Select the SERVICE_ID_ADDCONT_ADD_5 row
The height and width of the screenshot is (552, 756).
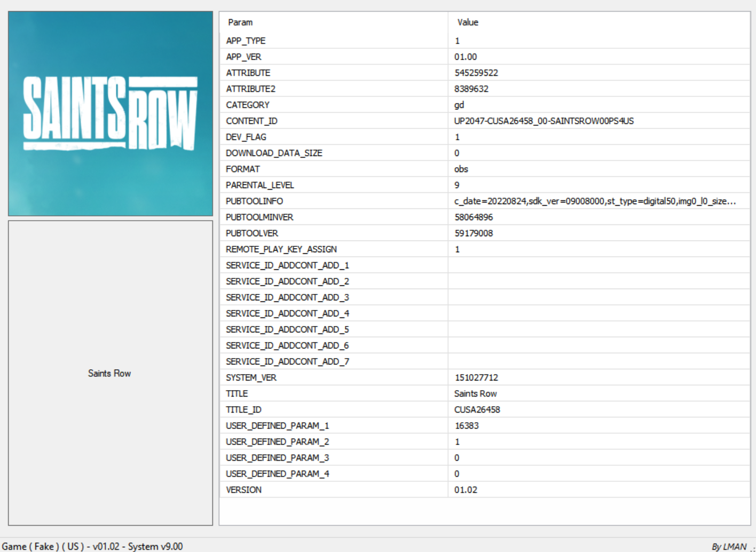pos(485,329)
